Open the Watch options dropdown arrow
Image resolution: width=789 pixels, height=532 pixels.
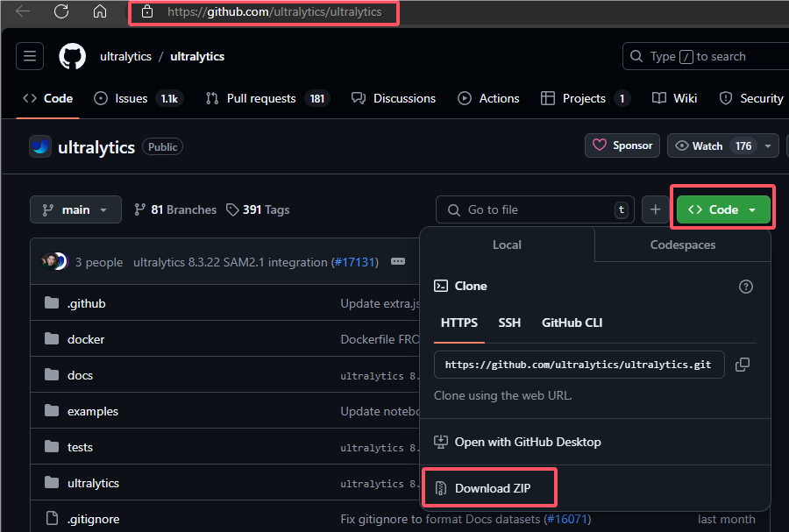coord(768,146)
